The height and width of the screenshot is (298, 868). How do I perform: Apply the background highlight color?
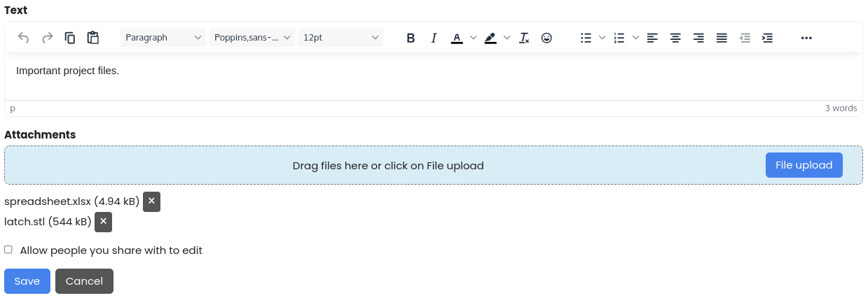490,38
